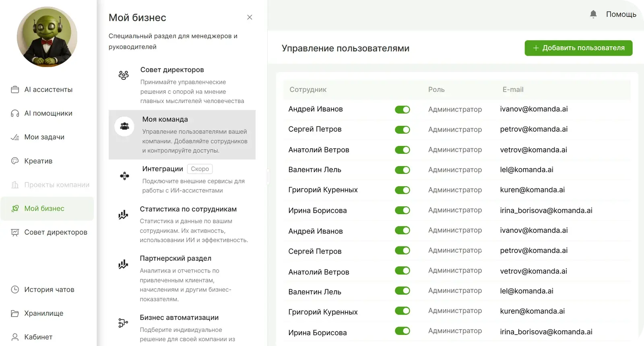
Task: Toggle access for second Анатолий Ветров row
Action: (402, 271)
